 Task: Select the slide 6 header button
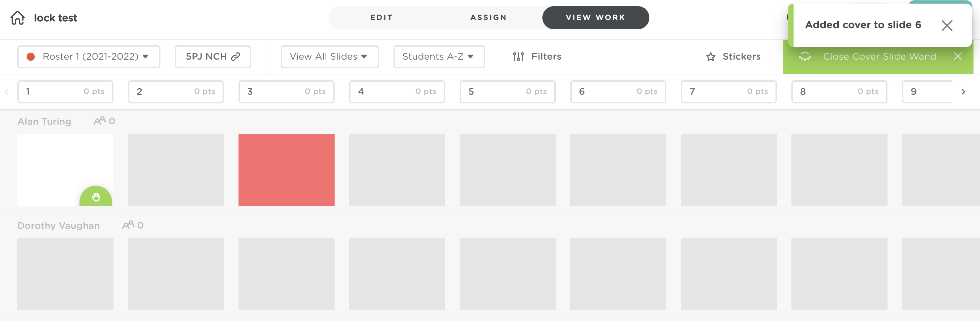[x=618, y=92]
